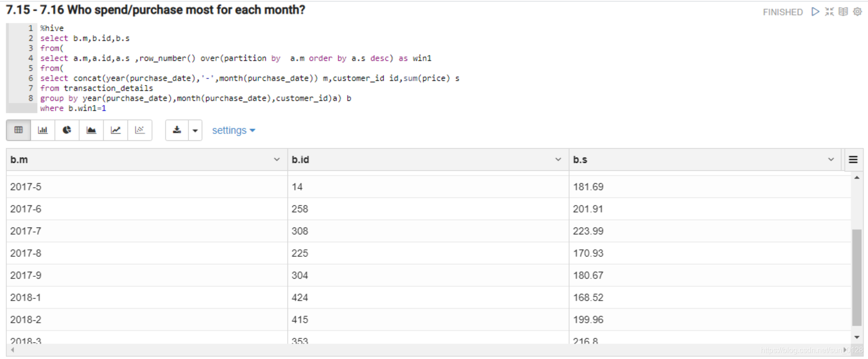868x359 pixels.
Task: Click the table scroll down arrow
Action: coord(857,337)
